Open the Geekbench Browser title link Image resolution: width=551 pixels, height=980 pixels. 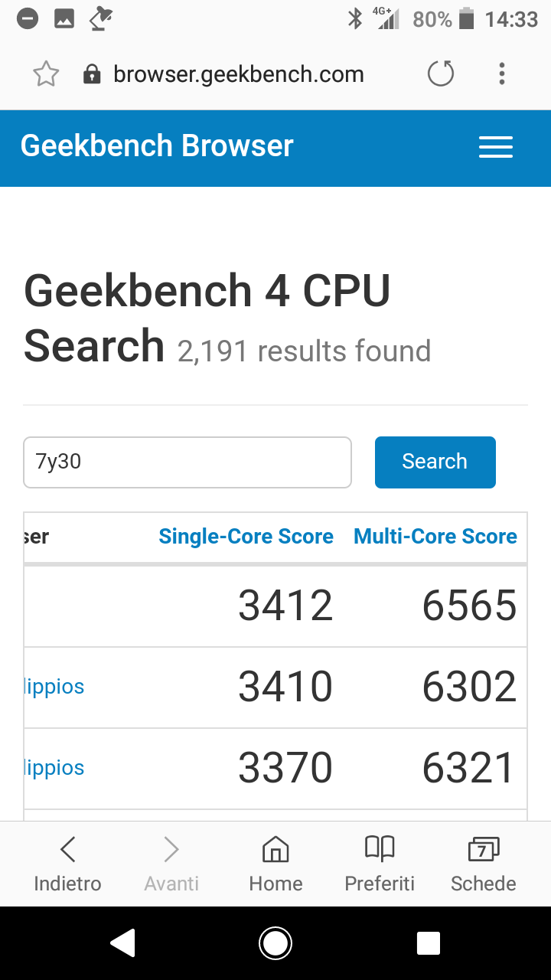(157, 146)
